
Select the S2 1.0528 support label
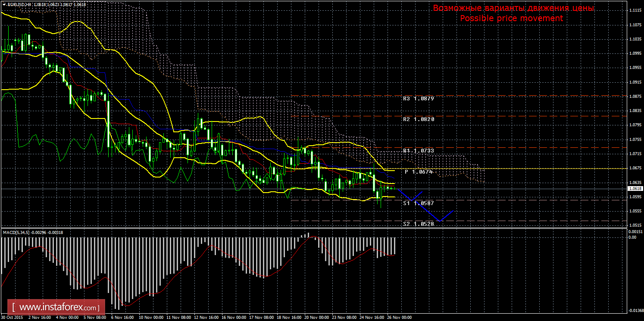tap(418, 224)
